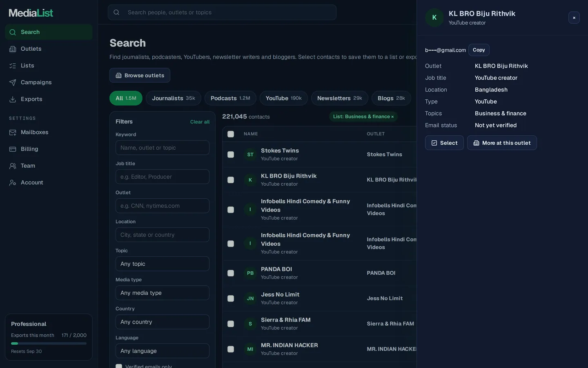The height and width of the screenshot is (368, 588).
Task: Toggle the select-all checkbox in table header
Action: tap(231, 134)
